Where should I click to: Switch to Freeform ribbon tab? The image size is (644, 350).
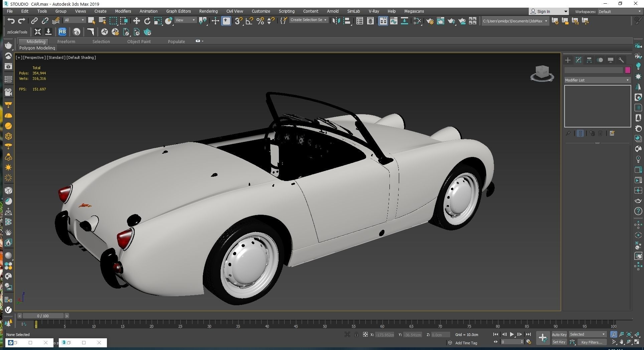click(66, 41)
